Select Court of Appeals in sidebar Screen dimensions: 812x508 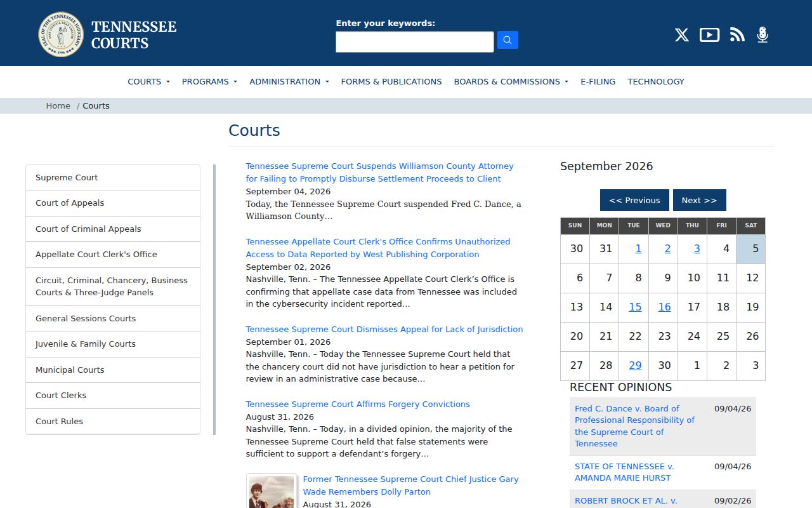113,203
